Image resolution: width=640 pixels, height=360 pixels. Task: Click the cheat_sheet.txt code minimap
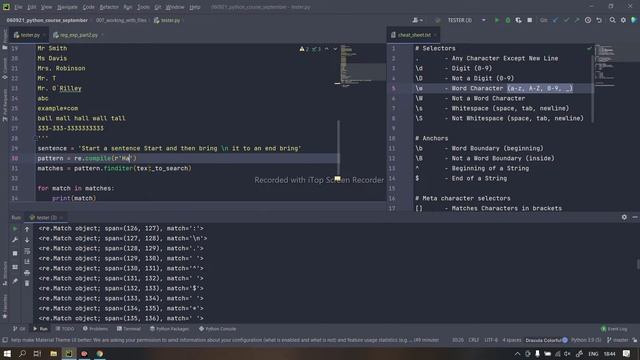tap(606, 65)
